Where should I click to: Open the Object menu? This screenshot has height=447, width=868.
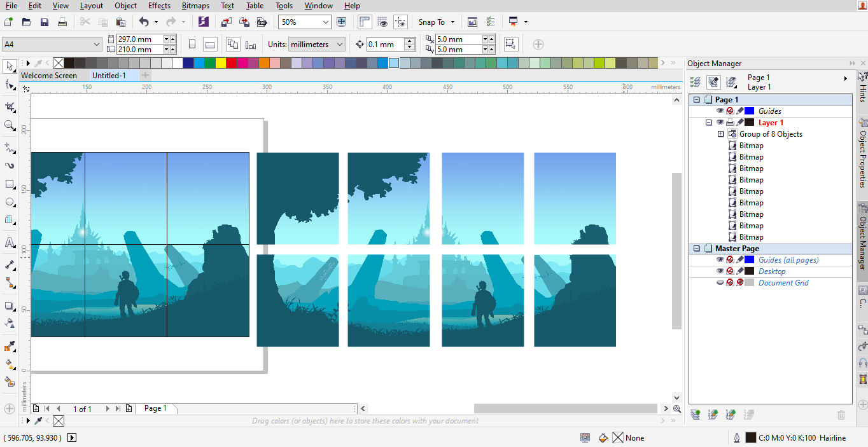[x=125, y=6]
